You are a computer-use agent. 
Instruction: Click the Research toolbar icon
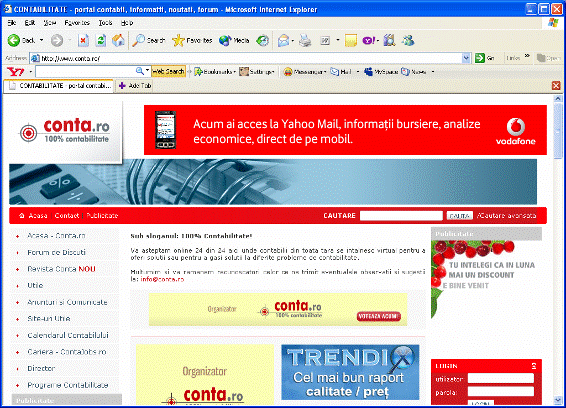coord(389,40)
